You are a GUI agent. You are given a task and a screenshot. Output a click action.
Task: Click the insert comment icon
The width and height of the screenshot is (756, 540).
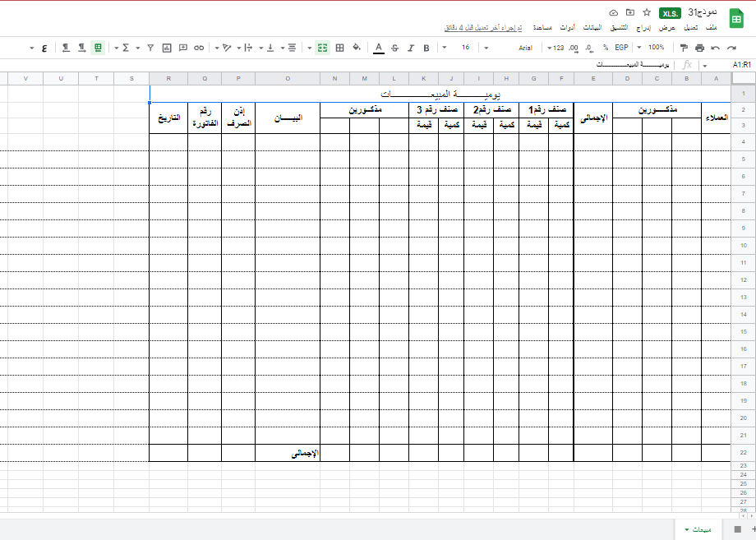point(183,48)
